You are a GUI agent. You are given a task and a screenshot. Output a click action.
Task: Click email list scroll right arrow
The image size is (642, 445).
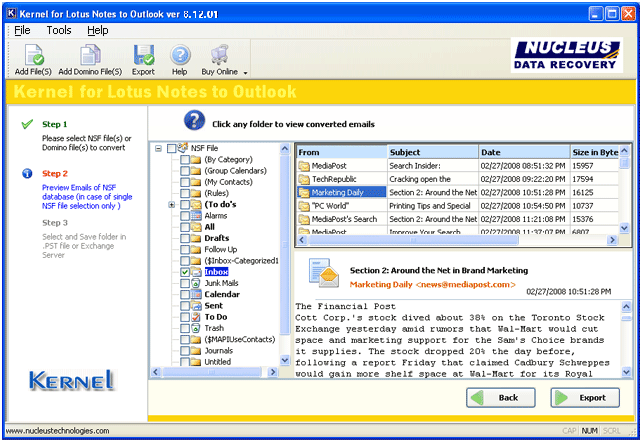(612, 240)
